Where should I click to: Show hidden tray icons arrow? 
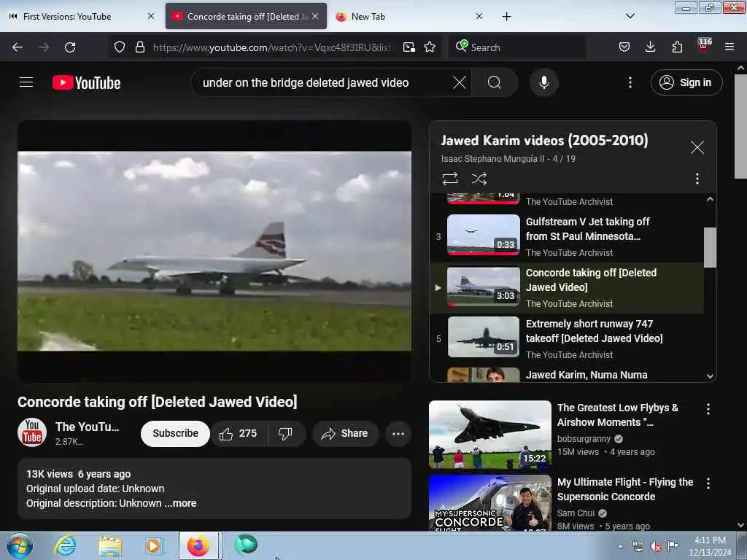(620, 546)
